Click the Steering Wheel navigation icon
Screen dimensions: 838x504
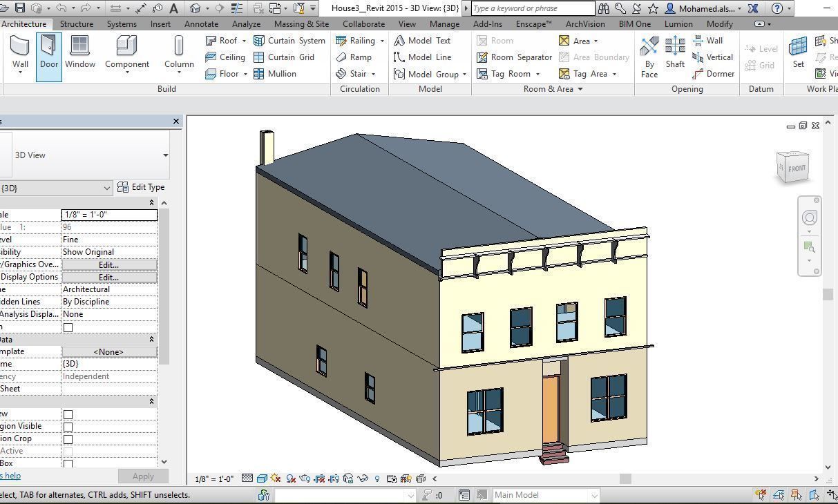coord(809,217)
